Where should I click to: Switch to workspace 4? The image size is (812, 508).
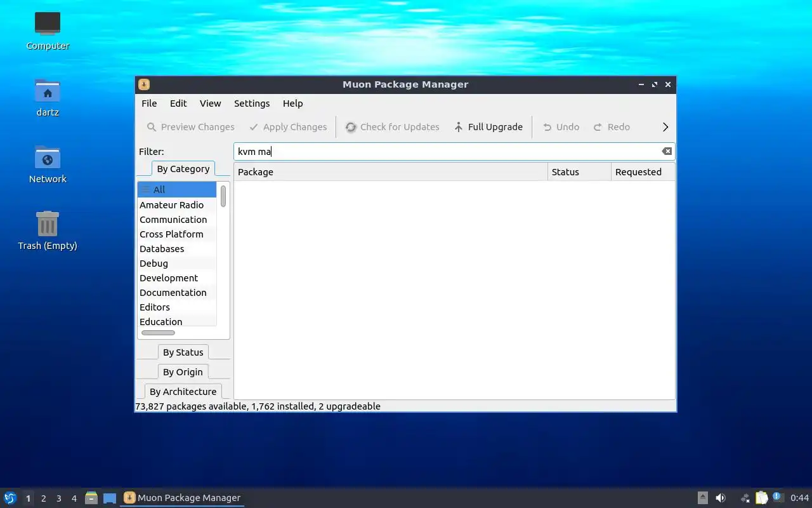74,498
